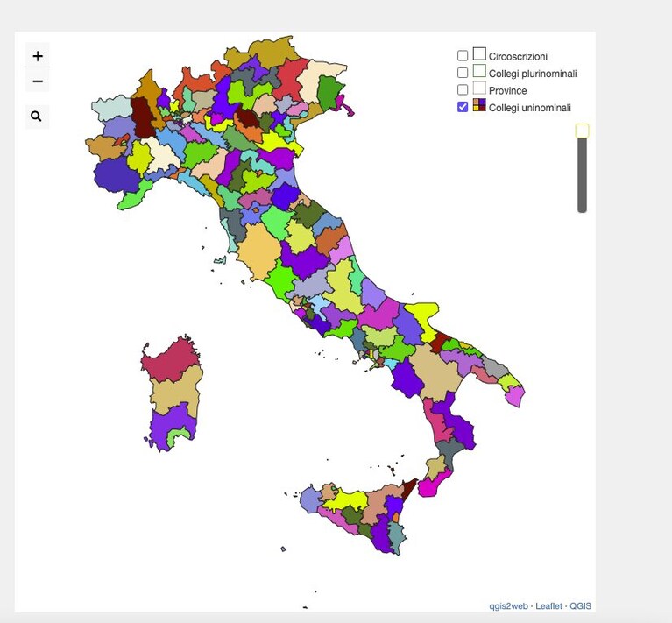Zoom in with the plus button
672x623 pixels.
point(38,56)
